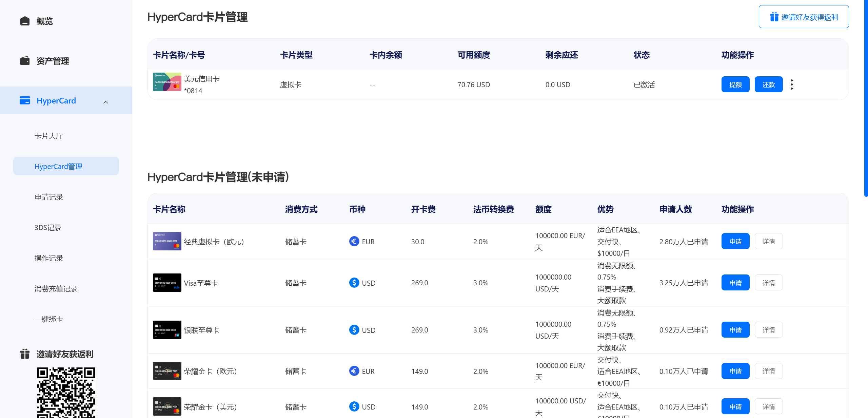View 详情 for 荣耀金卡（美元）
The width and height of the screenshot is (868, 418).
769,406
